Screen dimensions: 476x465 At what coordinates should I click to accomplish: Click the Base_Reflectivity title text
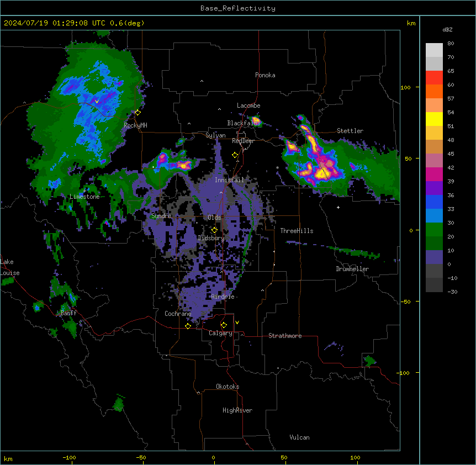click(x=237, y=8)
